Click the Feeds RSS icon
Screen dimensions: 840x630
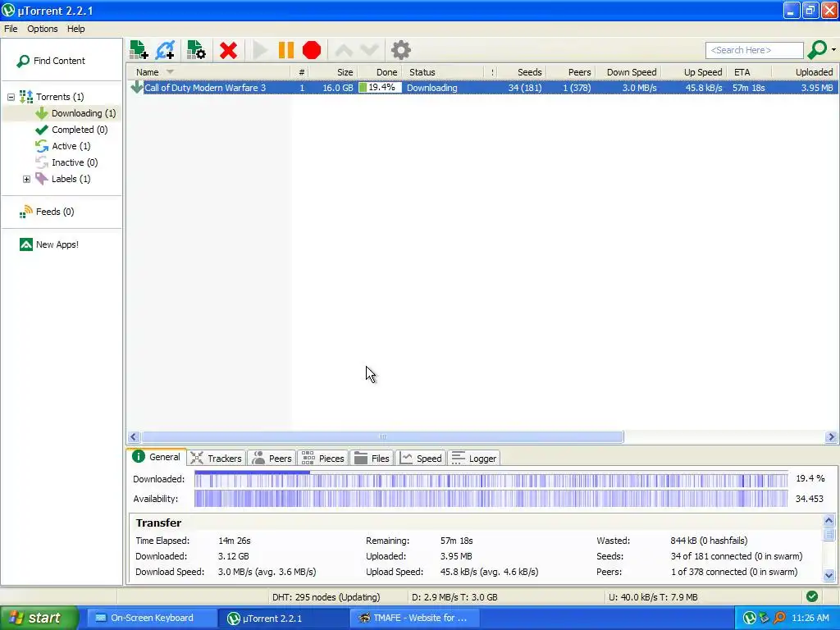tap(25, 212)
